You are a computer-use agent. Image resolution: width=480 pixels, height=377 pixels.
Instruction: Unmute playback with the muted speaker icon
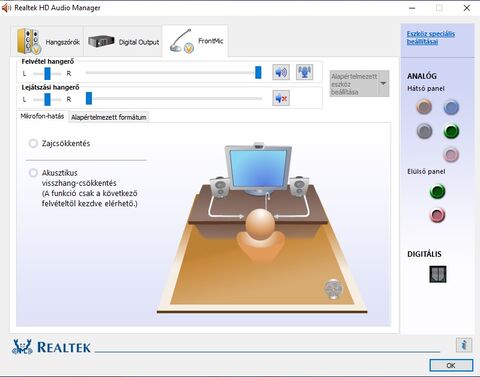point(281,98)
